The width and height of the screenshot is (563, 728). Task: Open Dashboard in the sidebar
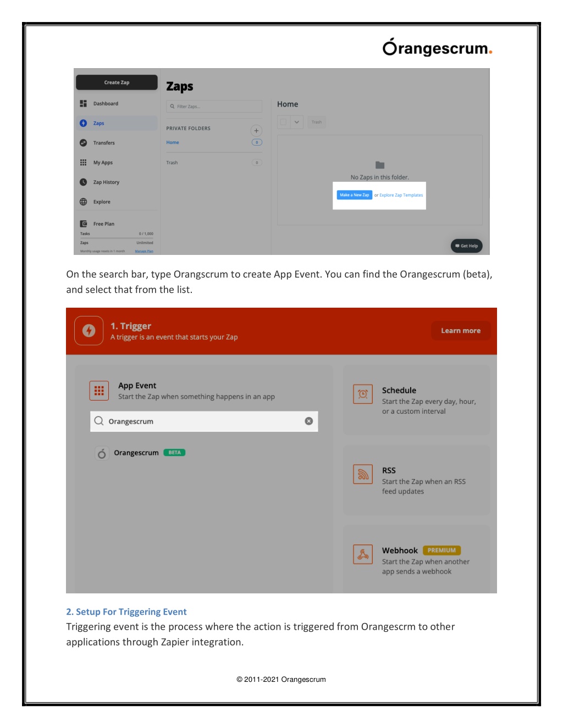click(x=117, y=103)
